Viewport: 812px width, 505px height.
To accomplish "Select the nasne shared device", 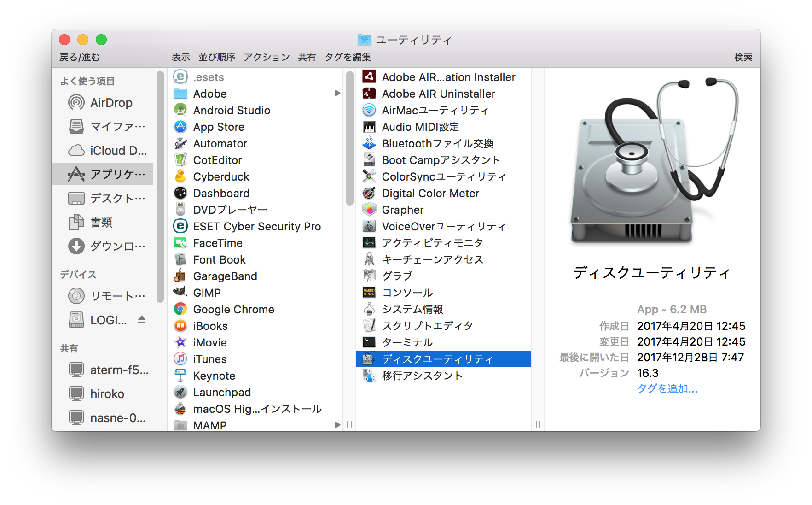I will tap(102, 417).
